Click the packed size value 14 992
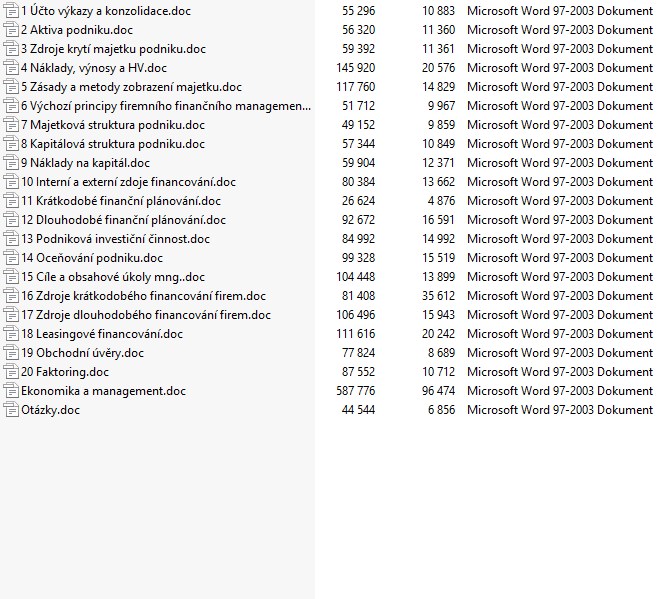The image size is (669, 599). (x=439, y=238)
